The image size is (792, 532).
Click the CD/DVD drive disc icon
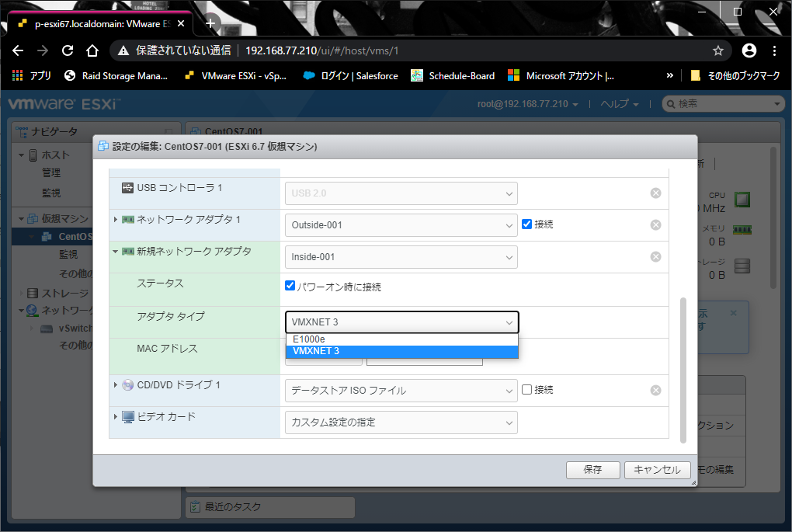click(128, 385)
